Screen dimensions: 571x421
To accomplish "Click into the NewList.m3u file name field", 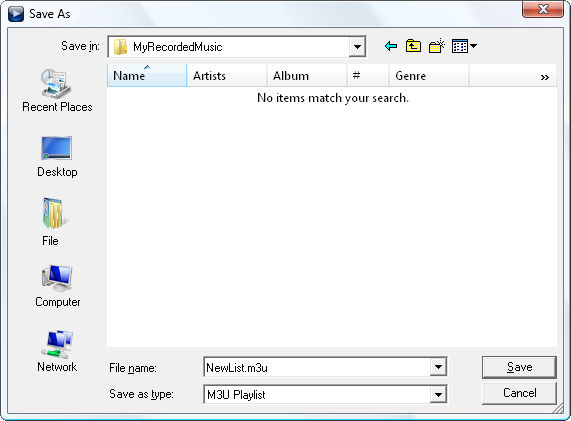I will 316,367.
